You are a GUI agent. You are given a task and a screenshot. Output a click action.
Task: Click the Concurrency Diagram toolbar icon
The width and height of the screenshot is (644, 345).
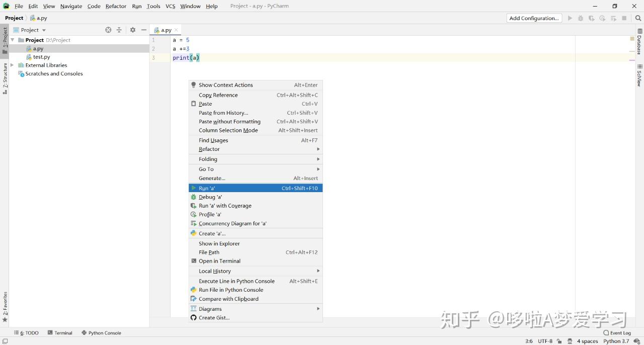(613, 18)
